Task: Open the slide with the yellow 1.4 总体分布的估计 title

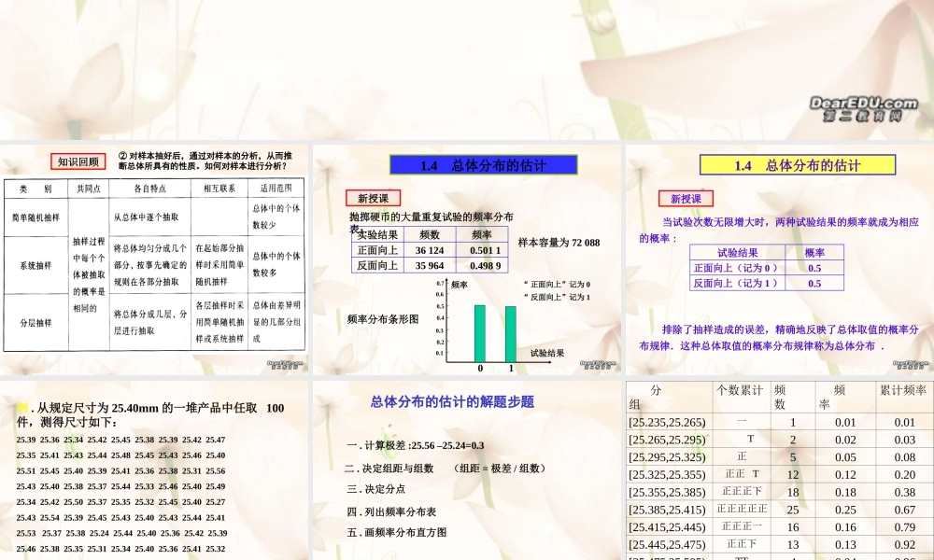Action: tap(780, 260)
